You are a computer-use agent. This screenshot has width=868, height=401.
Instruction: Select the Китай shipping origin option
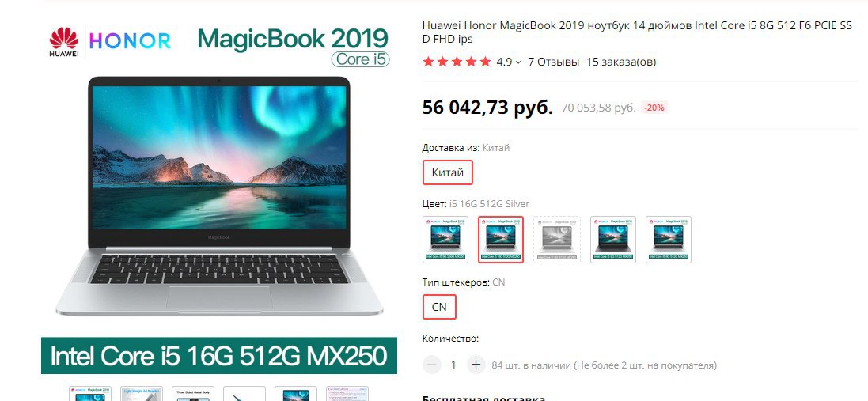[x=447, y=172]
